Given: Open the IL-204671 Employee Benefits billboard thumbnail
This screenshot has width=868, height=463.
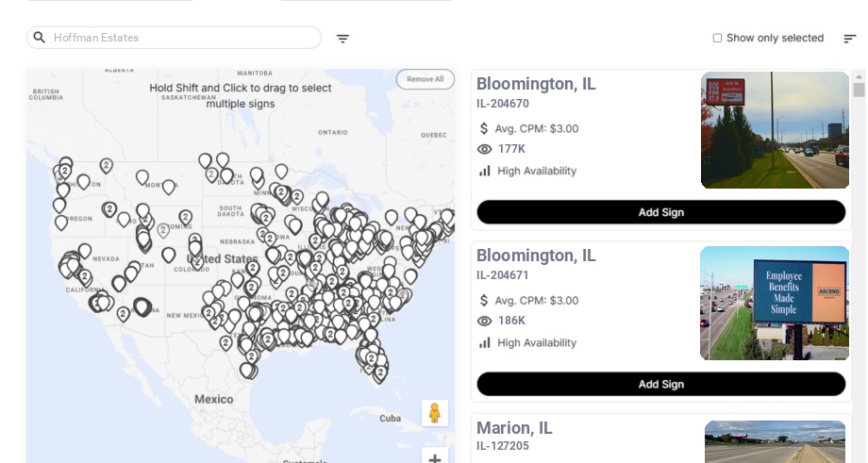Looking at the screenshot, I should [775, 303].
